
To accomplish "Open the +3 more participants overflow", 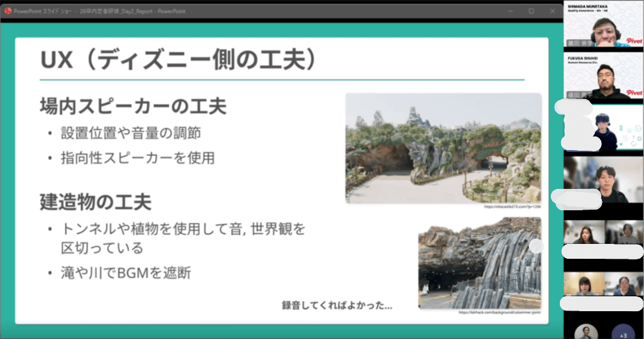I will point(623,331).
